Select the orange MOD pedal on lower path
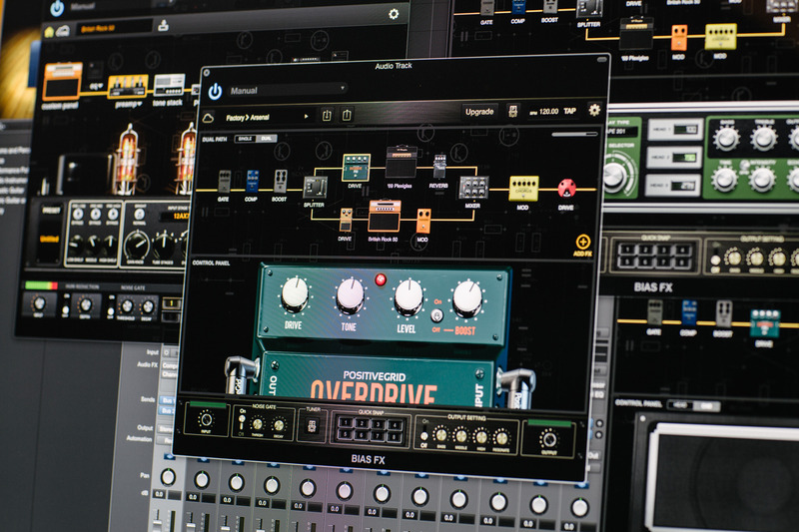 (x=422, y=221)
